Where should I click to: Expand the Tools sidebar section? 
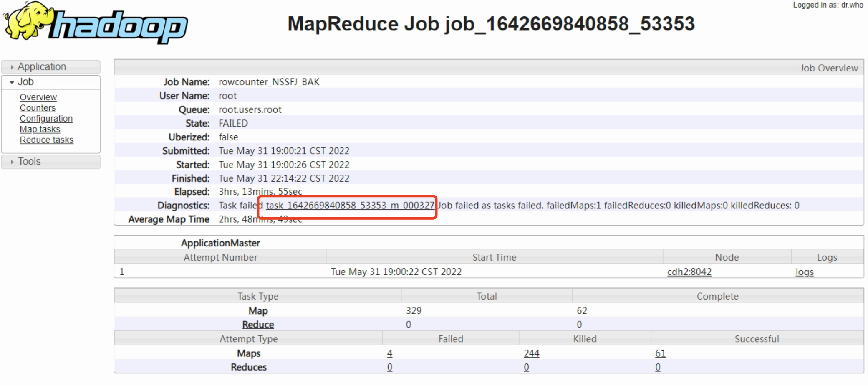[x=50, y=162]
